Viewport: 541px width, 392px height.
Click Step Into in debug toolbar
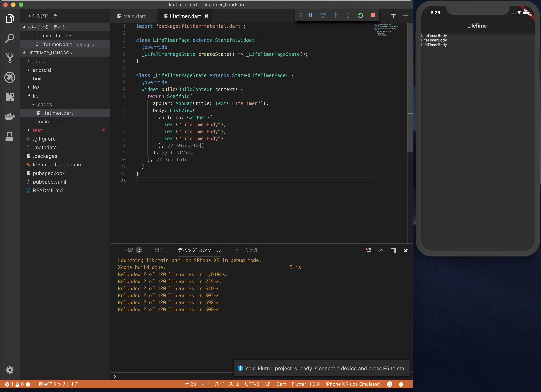(335, 15)
